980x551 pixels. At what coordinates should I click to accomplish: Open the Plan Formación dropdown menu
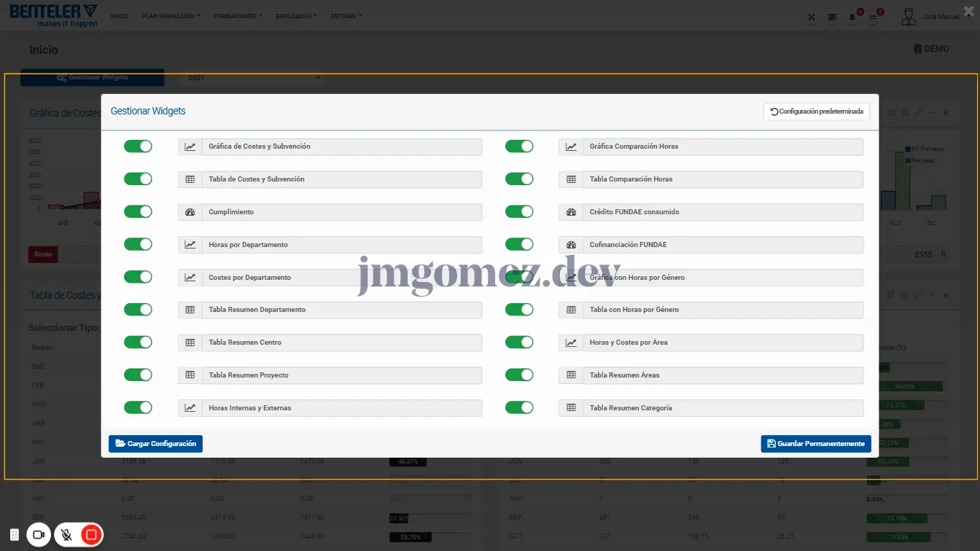171,16
